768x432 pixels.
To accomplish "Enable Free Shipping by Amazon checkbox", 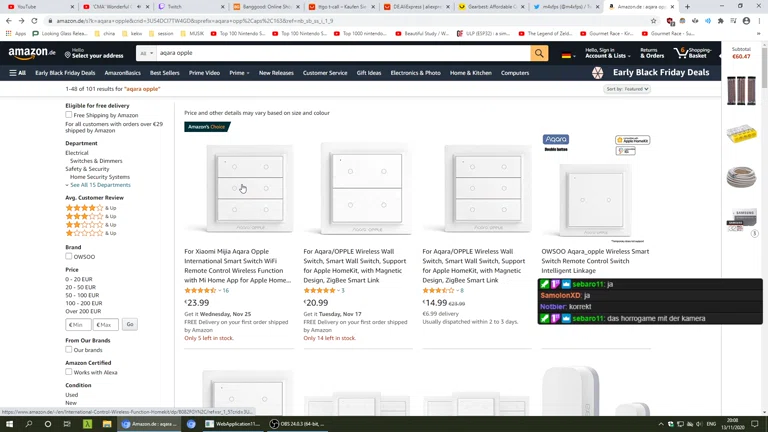I will point(69,115).
